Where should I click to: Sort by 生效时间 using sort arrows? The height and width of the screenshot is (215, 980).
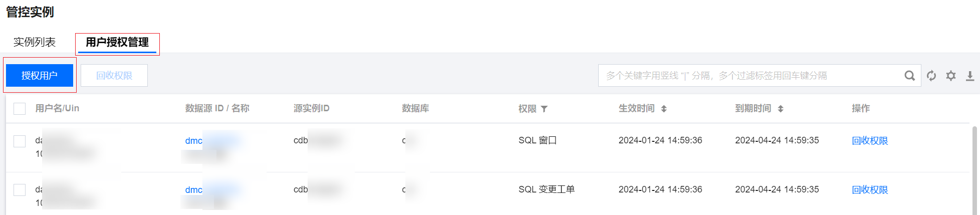point(664,109)
